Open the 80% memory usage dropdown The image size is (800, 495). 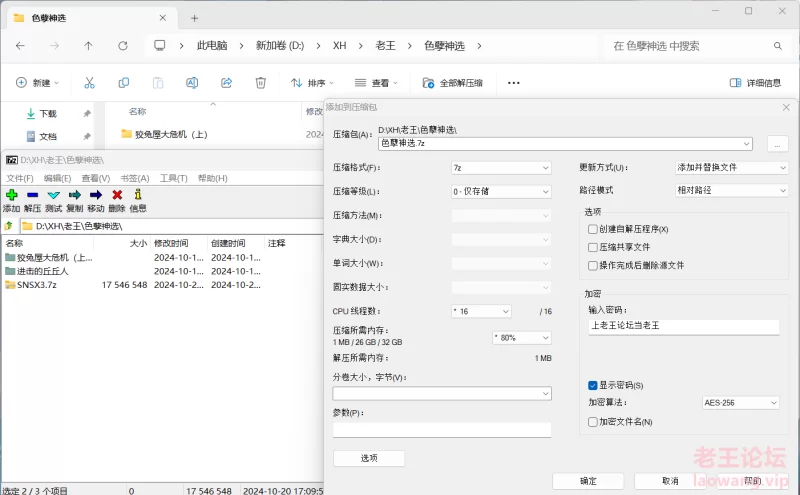pyautogui.click(x=522, y=338)
